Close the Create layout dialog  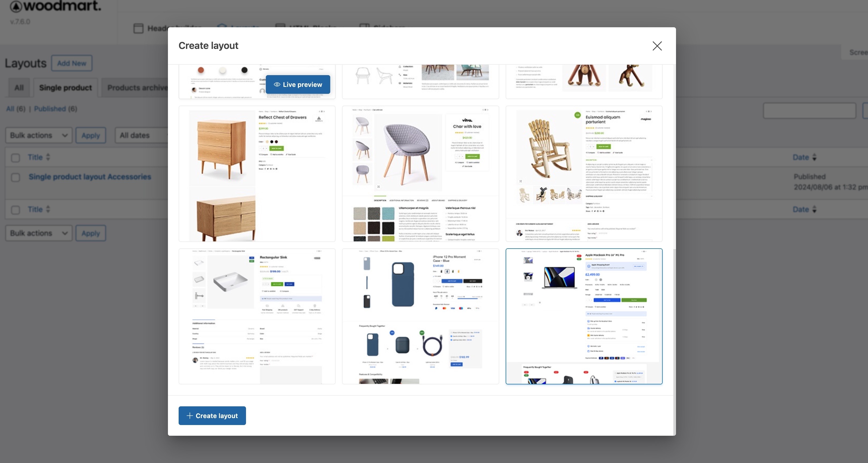tap(657, 46)
